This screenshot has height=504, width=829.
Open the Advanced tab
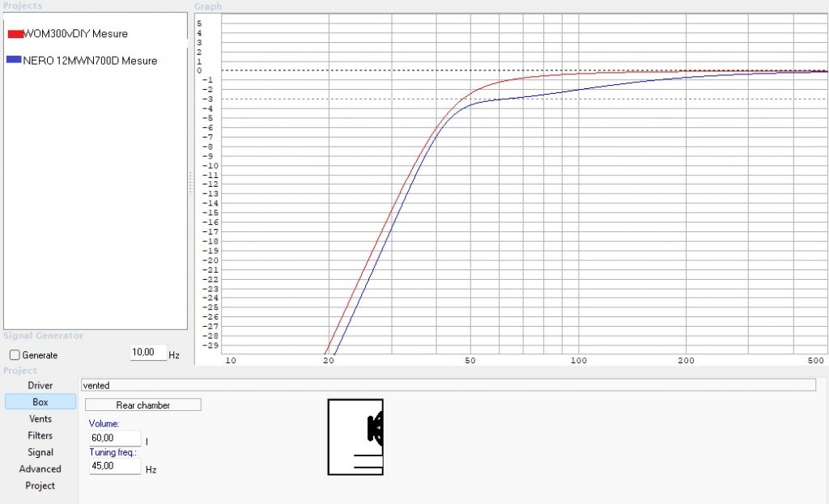point(40,469)
